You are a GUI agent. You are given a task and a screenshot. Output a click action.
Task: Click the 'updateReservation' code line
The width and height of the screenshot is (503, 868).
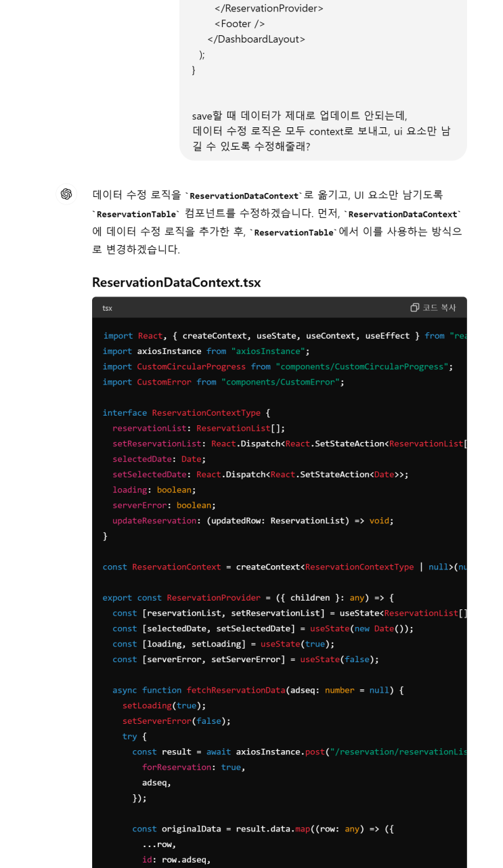click(253, 521)
